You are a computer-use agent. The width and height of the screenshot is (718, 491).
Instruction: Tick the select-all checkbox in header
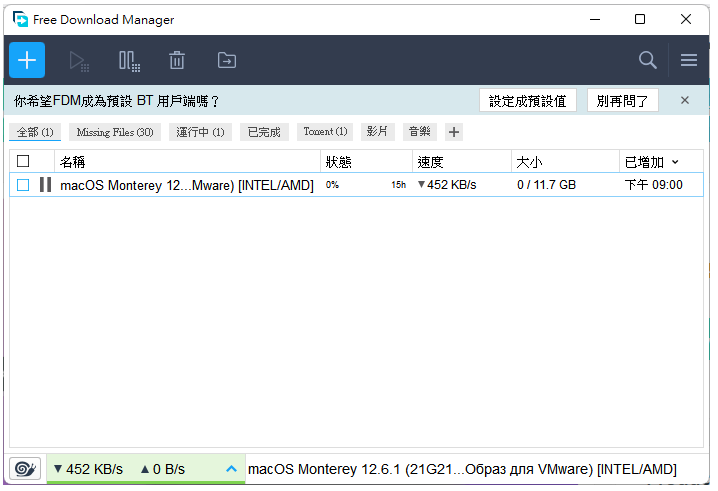23,161
